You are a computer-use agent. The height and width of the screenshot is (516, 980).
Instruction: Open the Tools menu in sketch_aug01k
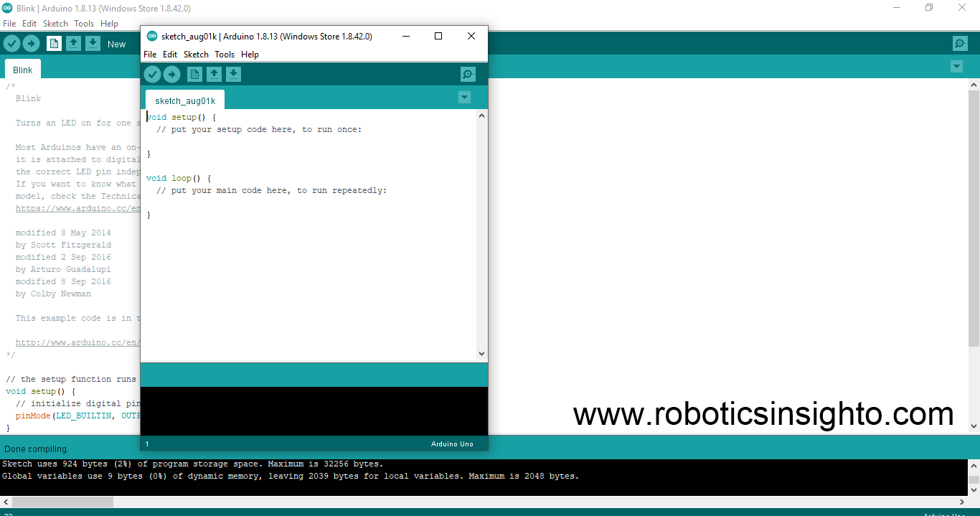click(224, 54)
